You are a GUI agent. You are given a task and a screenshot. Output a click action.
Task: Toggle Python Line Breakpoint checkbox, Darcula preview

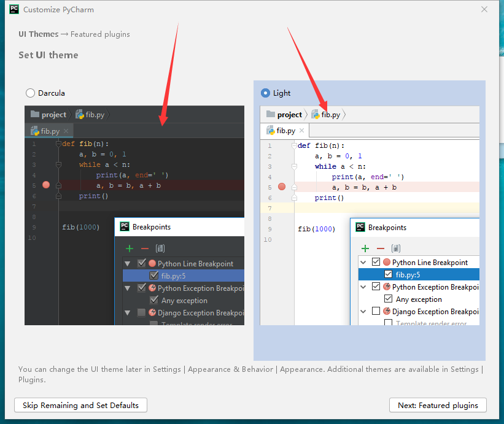(x=141, y=263)
